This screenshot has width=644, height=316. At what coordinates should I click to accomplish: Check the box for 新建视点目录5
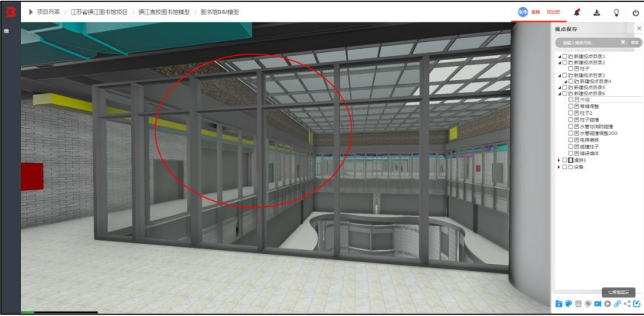click(565, 88)
